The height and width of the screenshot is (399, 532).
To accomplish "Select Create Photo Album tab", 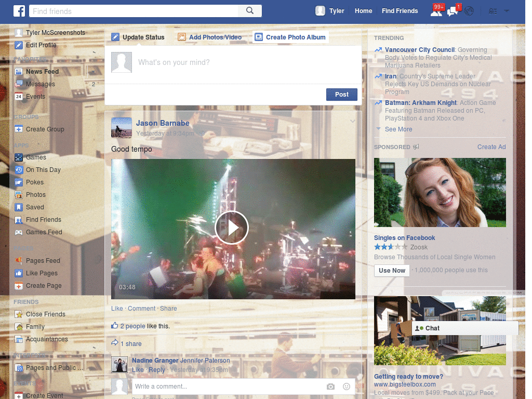I will (x=290, y=37).
